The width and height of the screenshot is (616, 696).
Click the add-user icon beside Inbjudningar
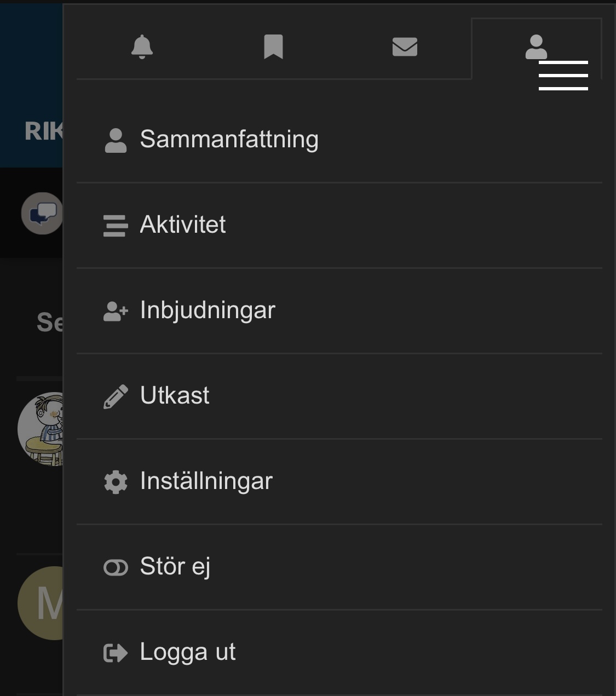point(116,311)
